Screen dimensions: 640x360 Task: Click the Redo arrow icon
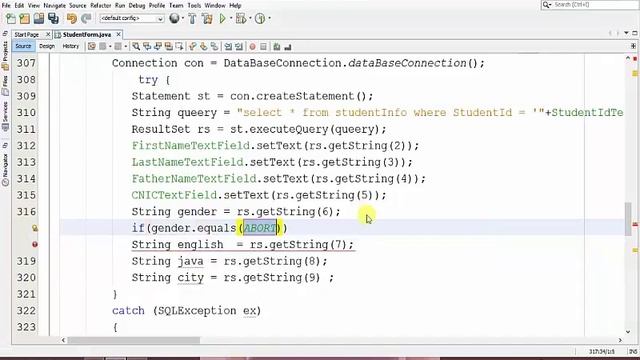coord(86,18)
